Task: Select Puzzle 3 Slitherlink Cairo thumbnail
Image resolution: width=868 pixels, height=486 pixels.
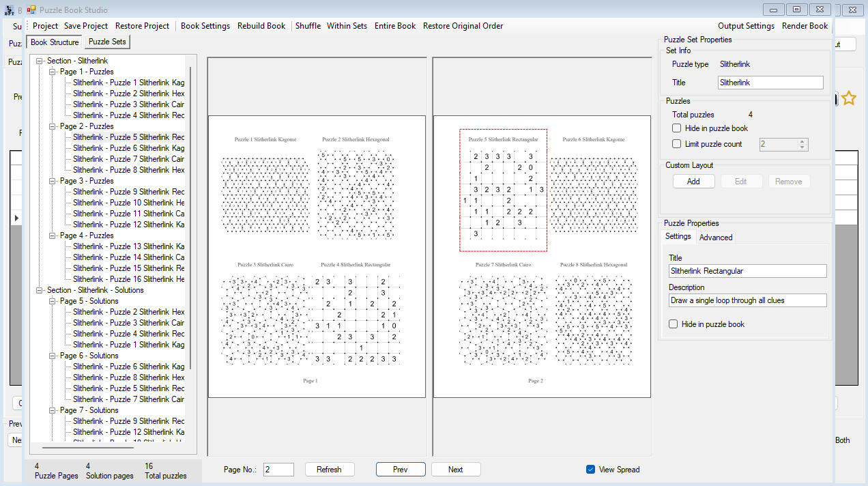Action: 265,314
